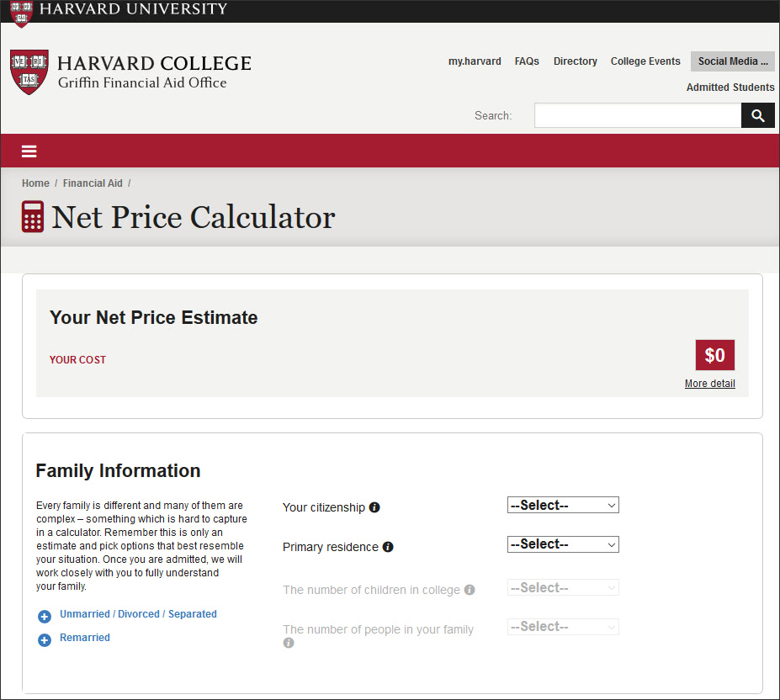Click the Harvard University shield in top bar
Screen dimensions: 780x700
22,12
